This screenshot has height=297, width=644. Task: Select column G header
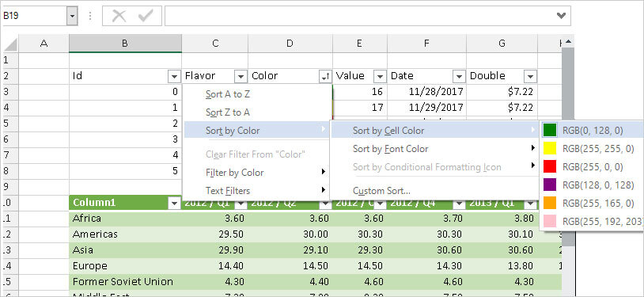coord(502,44)
